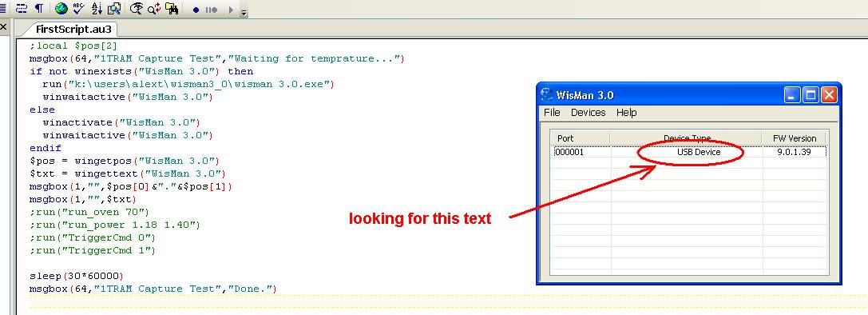
Task: Toggle word wrap icon in toolbar
Action: (22, 8)
